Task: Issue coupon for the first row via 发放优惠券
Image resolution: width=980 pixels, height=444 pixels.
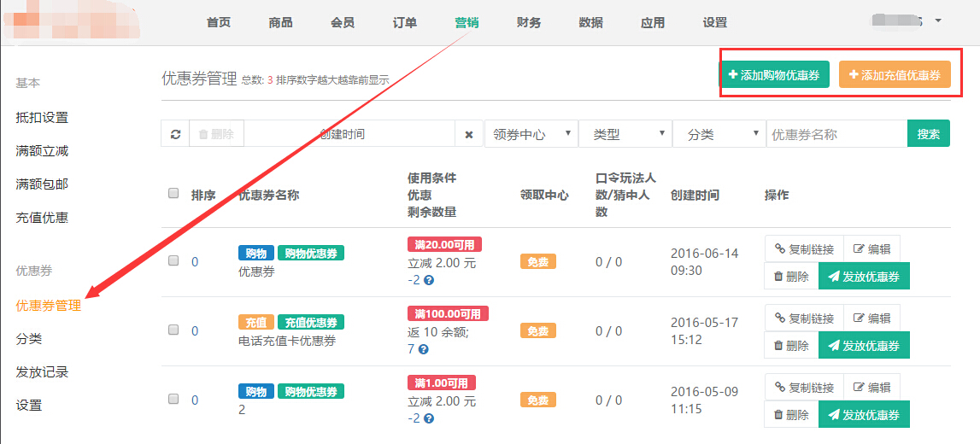Action: click(x=864, y=277)
